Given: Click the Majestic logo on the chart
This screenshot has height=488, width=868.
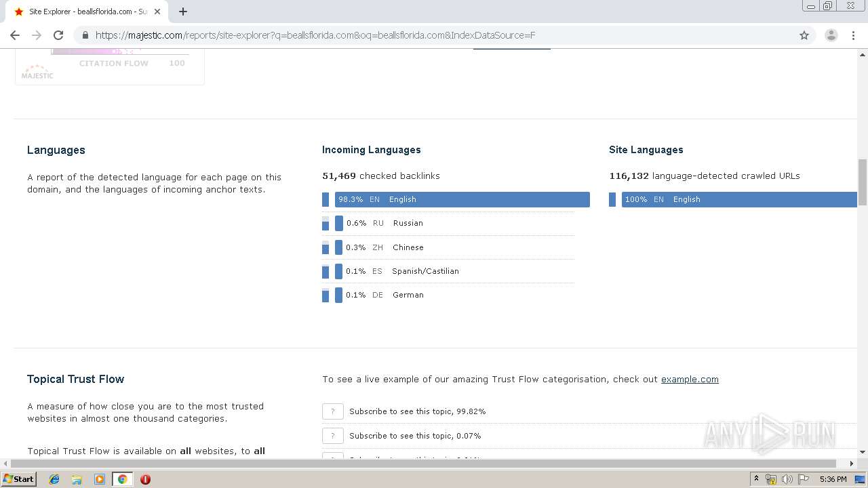Looking at the screenshot, I should pyautogui.click(x=37, y=73).
